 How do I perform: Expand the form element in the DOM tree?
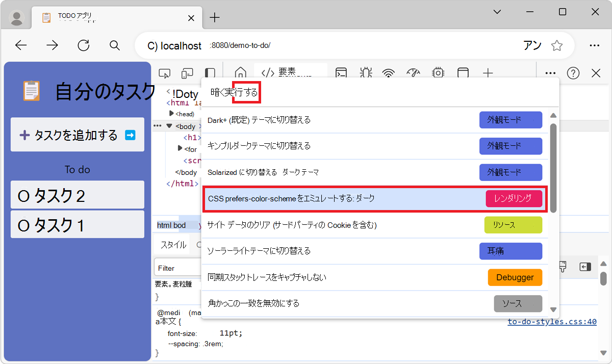coord(181,149)
